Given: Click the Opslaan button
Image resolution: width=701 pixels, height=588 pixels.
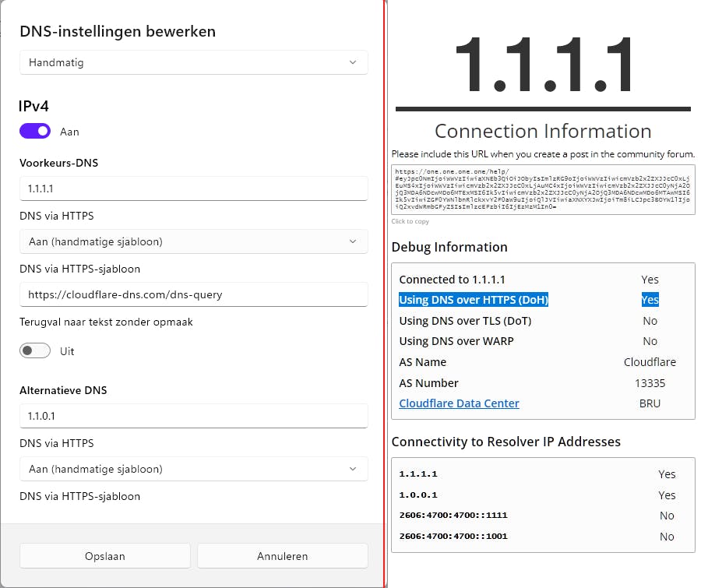Looking at the screenshot, I should tap(105, 556).
